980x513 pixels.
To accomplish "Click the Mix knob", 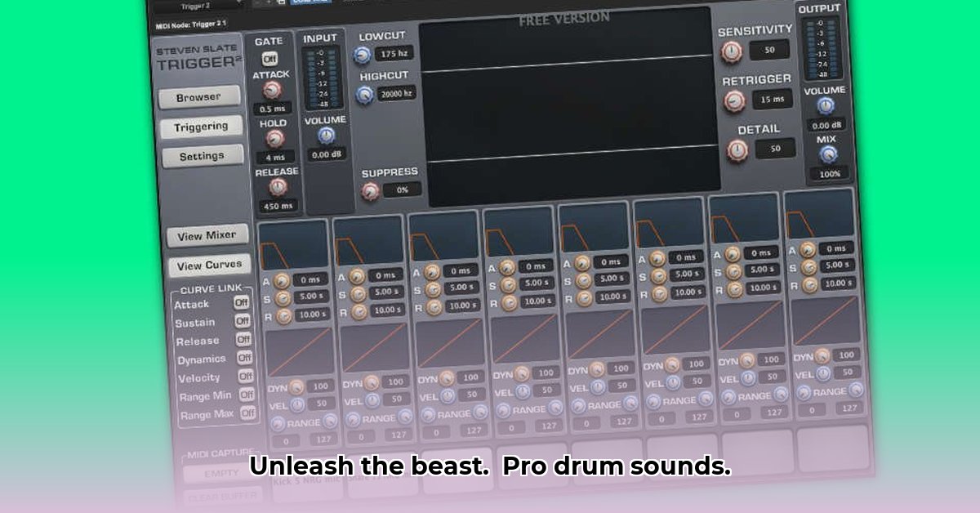I will (x=829, y=154).
